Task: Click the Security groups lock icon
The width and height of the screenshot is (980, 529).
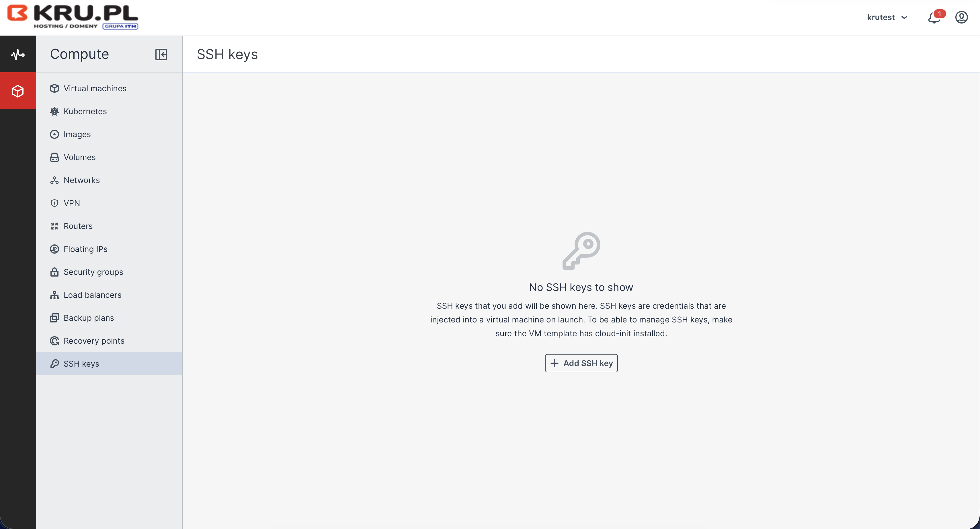Action: point(54,272)
